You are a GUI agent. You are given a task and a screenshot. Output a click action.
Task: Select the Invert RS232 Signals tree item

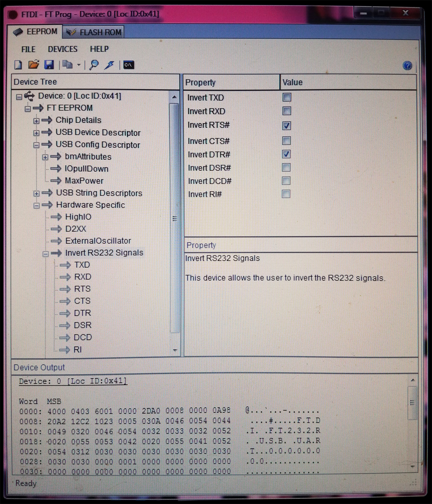(104, 253)
